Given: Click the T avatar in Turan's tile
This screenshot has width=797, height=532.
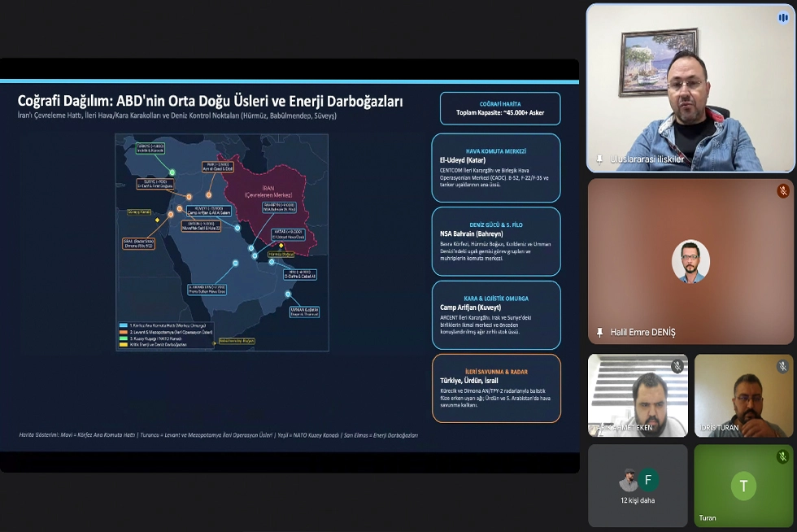Looking at the screenshot, I should (x=743, y=486).
